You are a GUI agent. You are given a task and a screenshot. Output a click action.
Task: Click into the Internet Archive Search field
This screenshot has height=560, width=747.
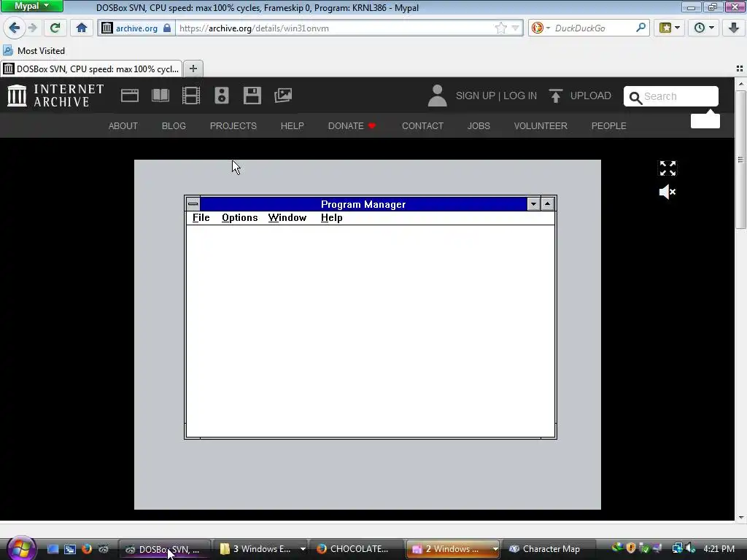(x=671, y=97)
